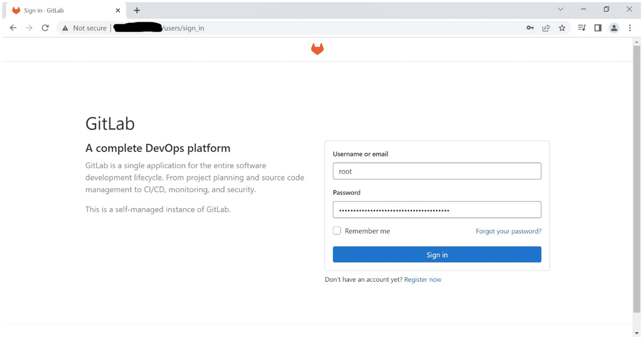Screen dimensions: 644x340
Task: Click the Not secure warning icon
Action: 65,27
